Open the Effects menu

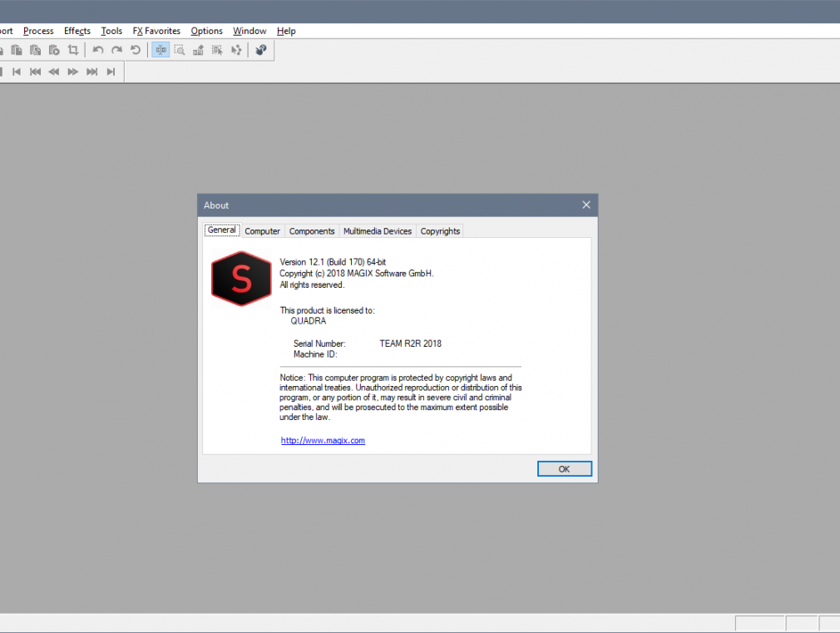click(77, 31)
